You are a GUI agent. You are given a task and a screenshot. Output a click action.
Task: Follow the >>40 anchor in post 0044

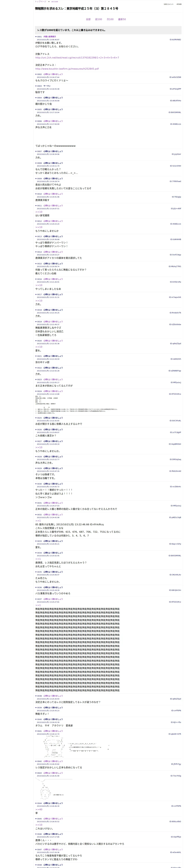(39, 809)
